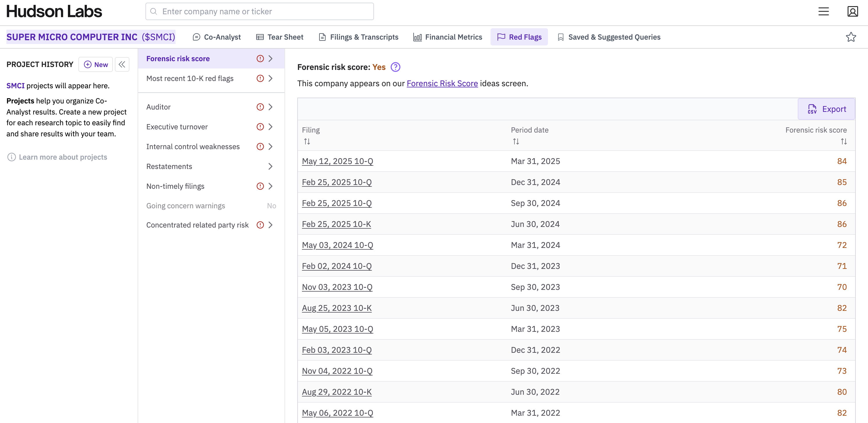
Task: Star SMCI as a favorite
Action: click(x=851, y=37)
